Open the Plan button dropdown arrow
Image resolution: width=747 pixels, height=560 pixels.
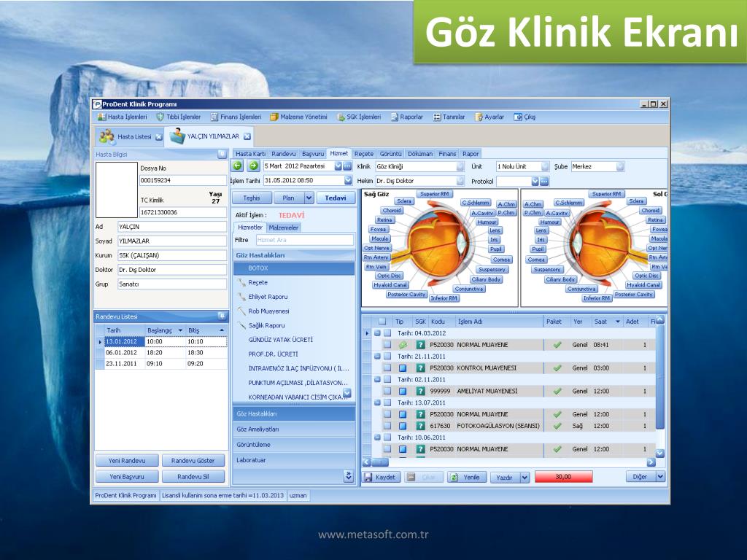click(309, 198)
